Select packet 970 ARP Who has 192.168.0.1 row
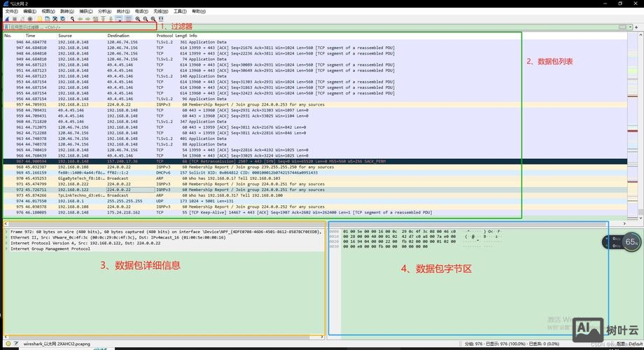Viewport: 644px width, 350px height. click(315, 178)
